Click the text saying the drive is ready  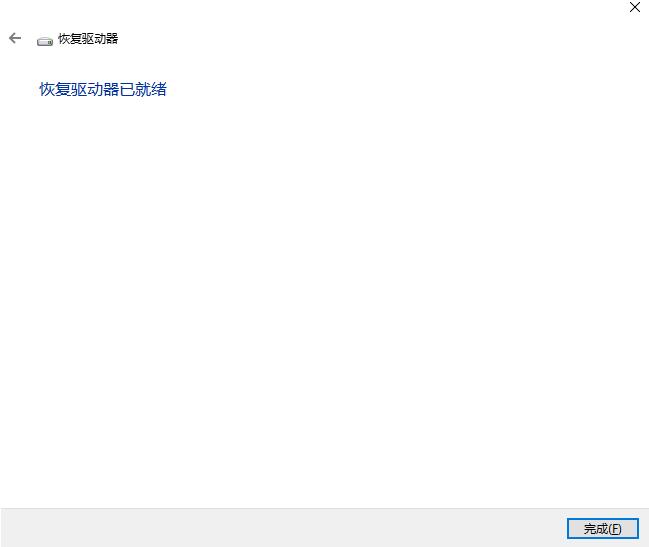point(103,89)
